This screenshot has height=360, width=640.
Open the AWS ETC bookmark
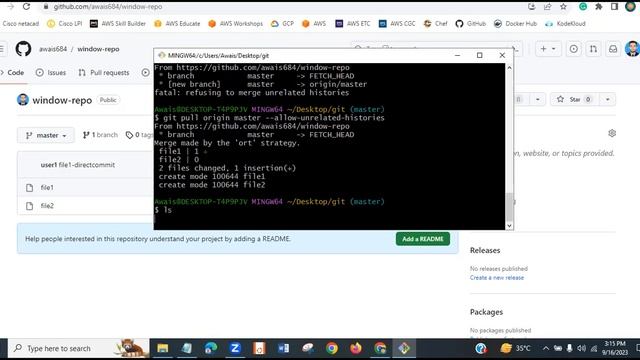[353, 24]
